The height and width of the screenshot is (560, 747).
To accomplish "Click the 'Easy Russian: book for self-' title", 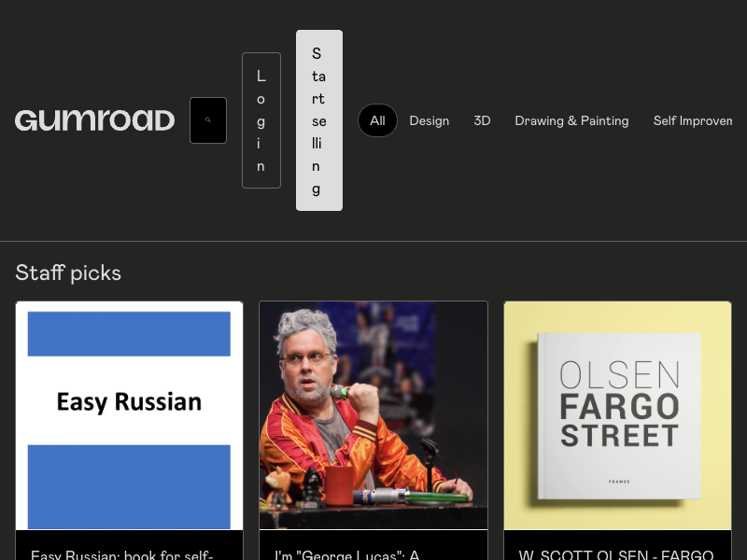I will click(x=122, y=554).
